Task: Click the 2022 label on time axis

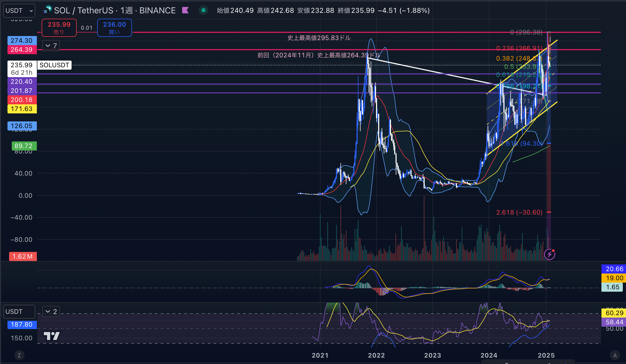Action: pos(376,355)
